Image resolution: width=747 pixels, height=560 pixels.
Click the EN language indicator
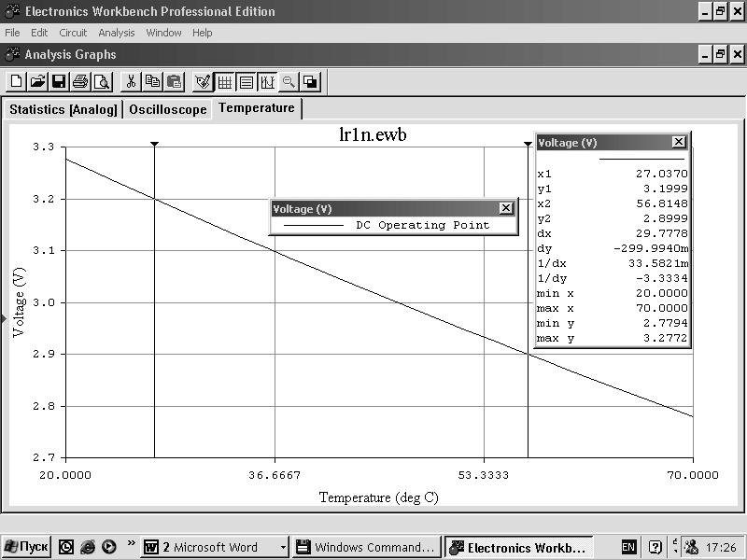(628, 547)
